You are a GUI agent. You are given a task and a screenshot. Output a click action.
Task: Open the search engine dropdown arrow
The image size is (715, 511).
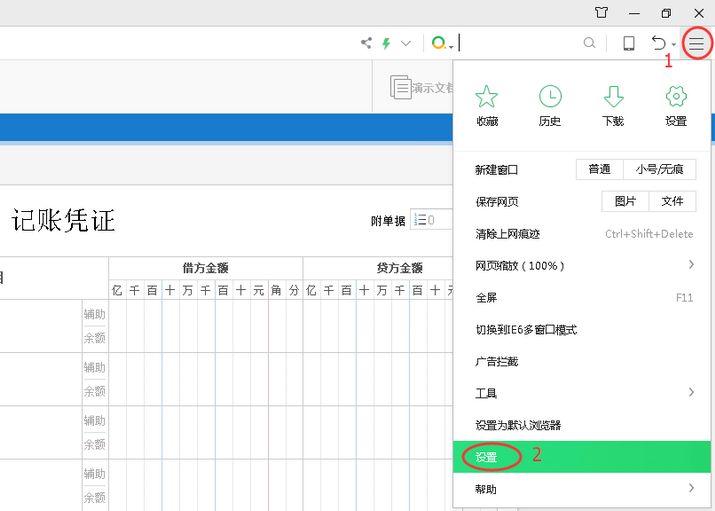pyautogui.click(x=452, y=45)
